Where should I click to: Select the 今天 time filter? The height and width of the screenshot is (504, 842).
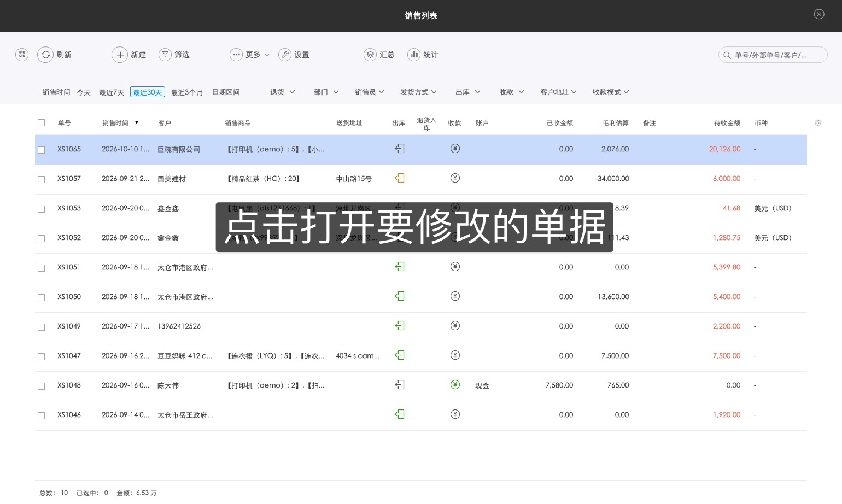(84, 92)
